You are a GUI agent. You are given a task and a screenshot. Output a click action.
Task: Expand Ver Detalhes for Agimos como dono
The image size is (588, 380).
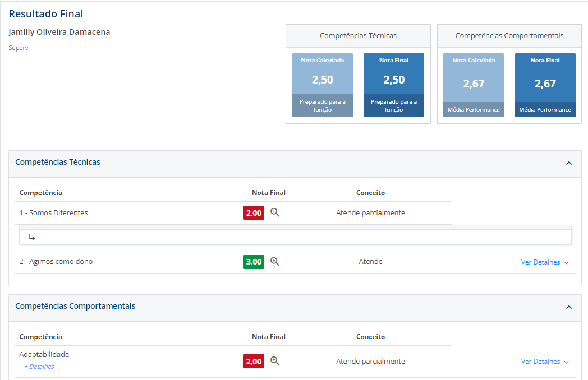pos(545,262)
